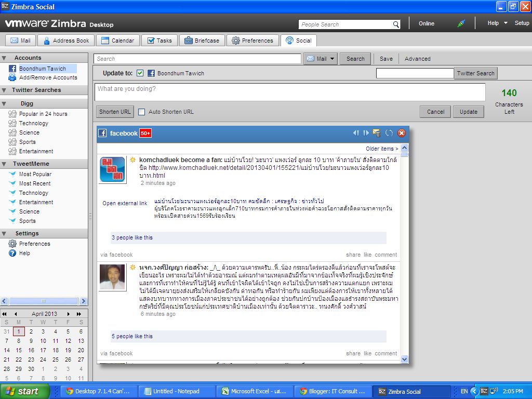Collapse the TweetMeme section

coord(4,164)
